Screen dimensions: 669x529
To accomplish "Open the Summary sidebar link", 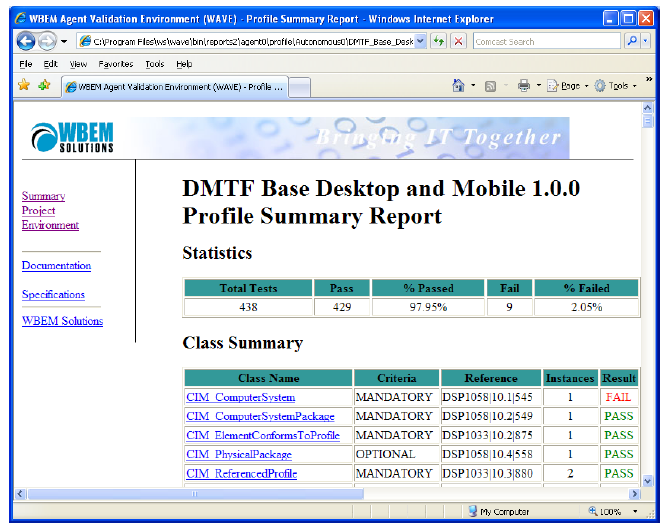I will pyautogui.click(x=44, y=196).
